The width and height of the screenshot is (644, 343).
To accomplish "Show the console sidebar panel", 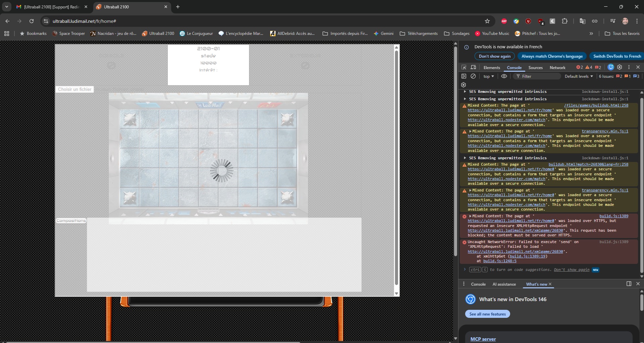I will [464, 76].
